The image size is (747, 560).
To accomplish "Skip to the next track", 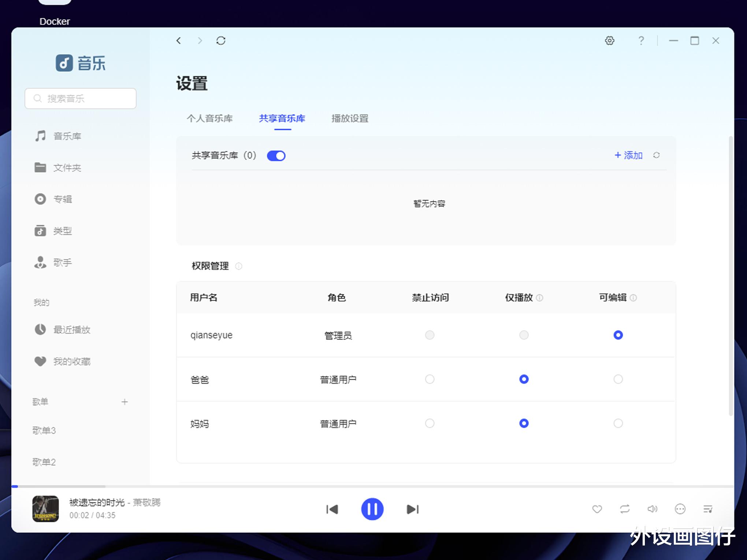I will pos(413,509).
